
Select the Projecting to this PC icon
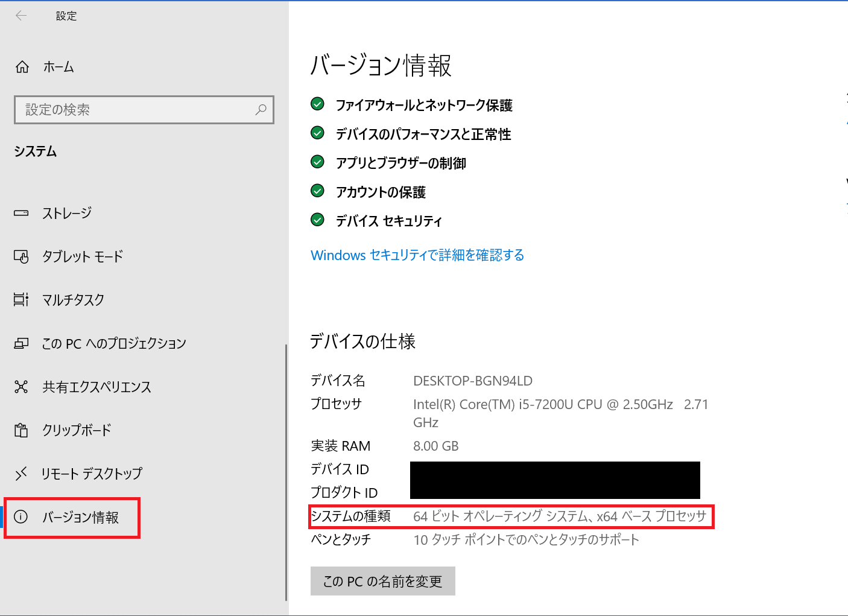click(x=21, y=343)
